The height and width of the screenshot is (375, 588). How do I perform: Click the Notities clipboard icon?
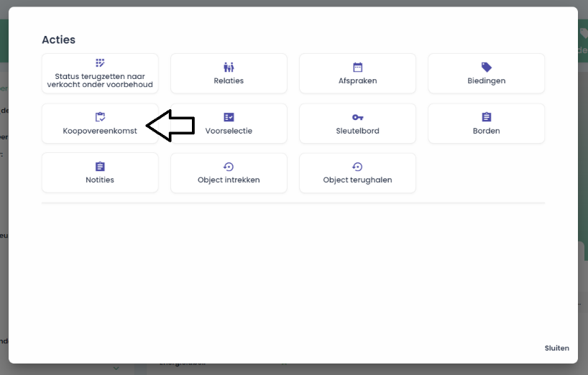[x=100, y=167]
